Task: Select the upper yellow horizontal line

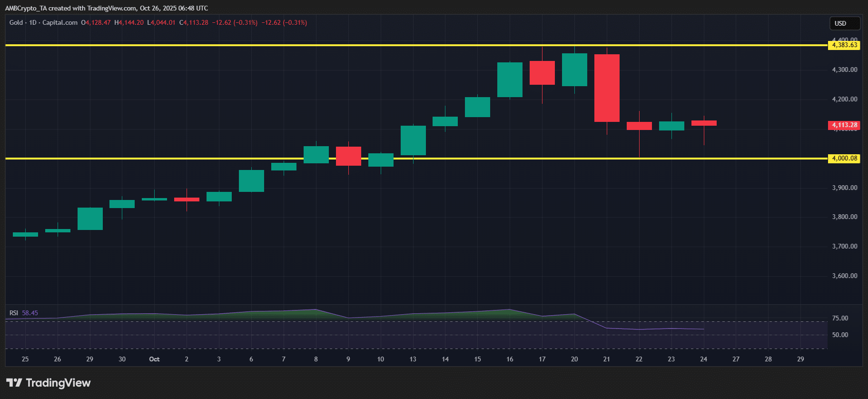Action: [286, 45]
